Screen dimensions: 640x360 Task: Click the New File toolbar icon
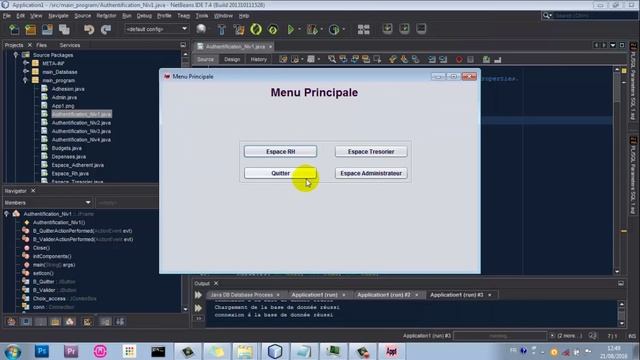pos(14,29)
